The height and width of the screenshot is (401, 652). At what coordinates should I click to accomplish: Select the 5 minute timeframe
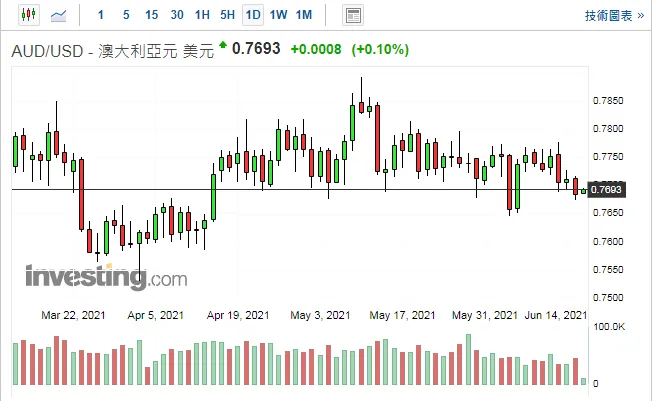126,15
